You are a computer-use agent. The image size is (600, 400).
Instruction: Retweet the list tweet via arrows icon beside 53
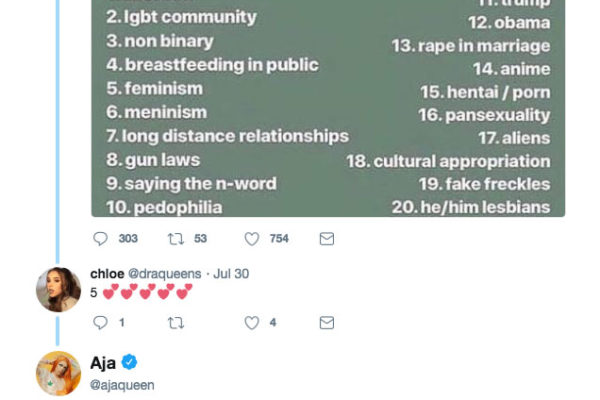175,239
